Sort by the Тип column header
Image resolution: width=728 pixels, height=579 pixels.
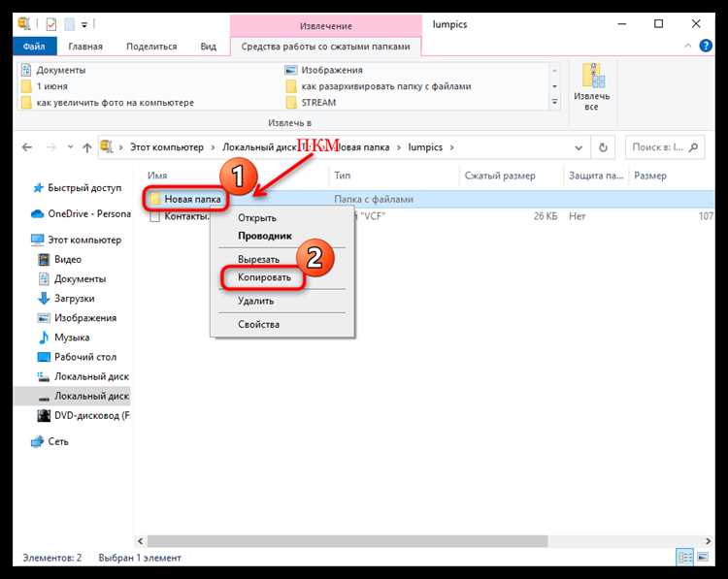click(x=343, y=176)
